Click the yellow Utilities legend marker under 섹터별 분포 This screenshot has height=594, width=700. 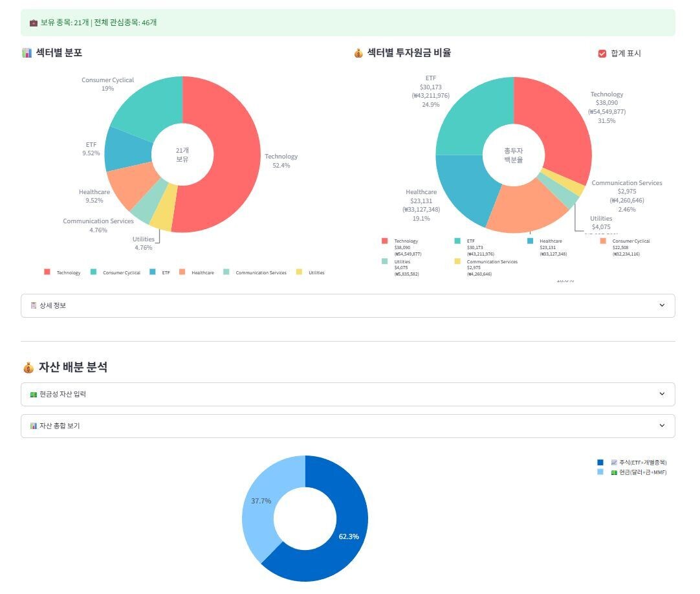(299, 272)
